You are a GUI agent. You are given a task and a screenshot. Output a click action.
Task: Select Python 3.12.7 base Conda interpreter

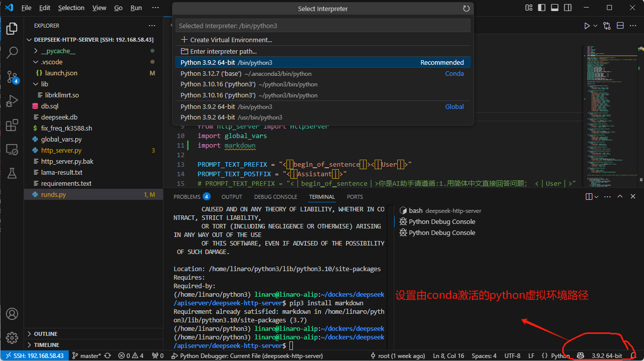click(323, 73)
